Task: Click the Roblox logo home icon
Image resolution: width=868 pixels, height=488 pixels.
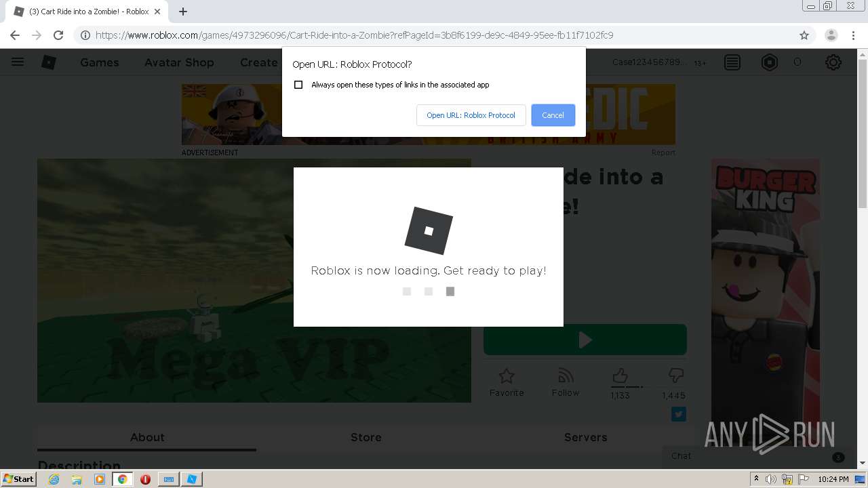Action: (x=49, y=62)
